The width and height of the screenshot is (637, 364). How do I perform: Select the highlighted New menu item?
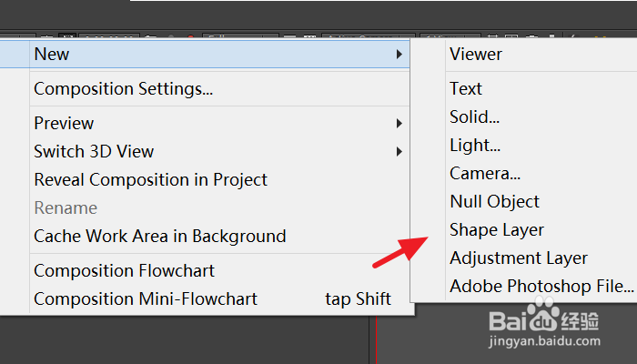click(52, 54)
